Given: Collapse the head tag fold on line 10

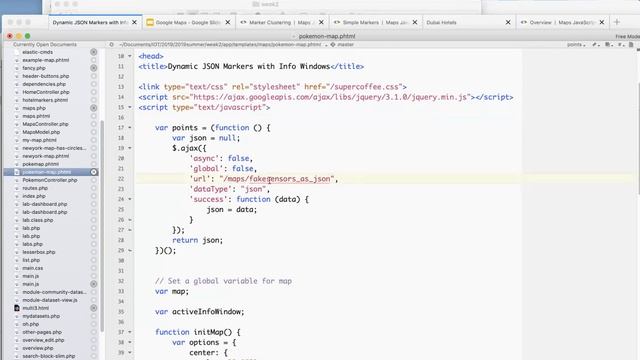Looking at the screenshot, I should click(x=130, y=56).
